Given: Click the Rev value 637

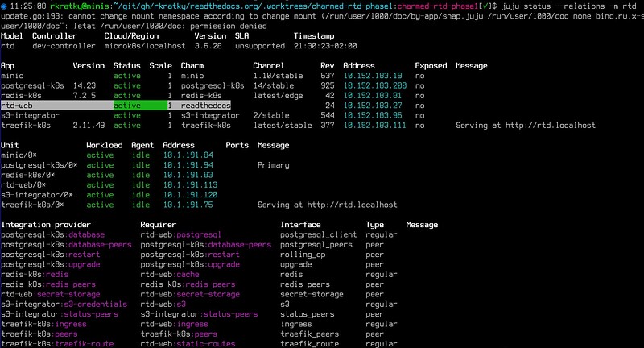Looking at the screenshot, I should click(x=328, y=76).
